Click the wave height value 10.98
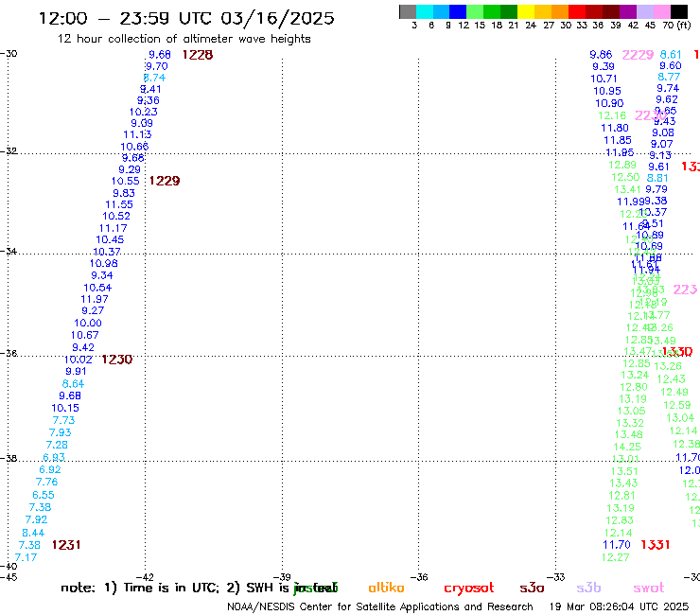Viewport: 700px width, 615px height. click(103, 264)
